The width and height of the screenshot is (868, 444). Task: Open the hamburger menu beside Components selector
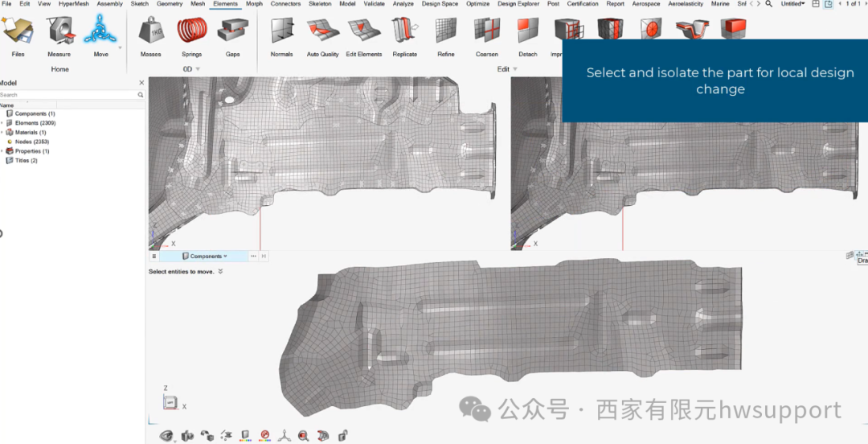click(154, 256)
